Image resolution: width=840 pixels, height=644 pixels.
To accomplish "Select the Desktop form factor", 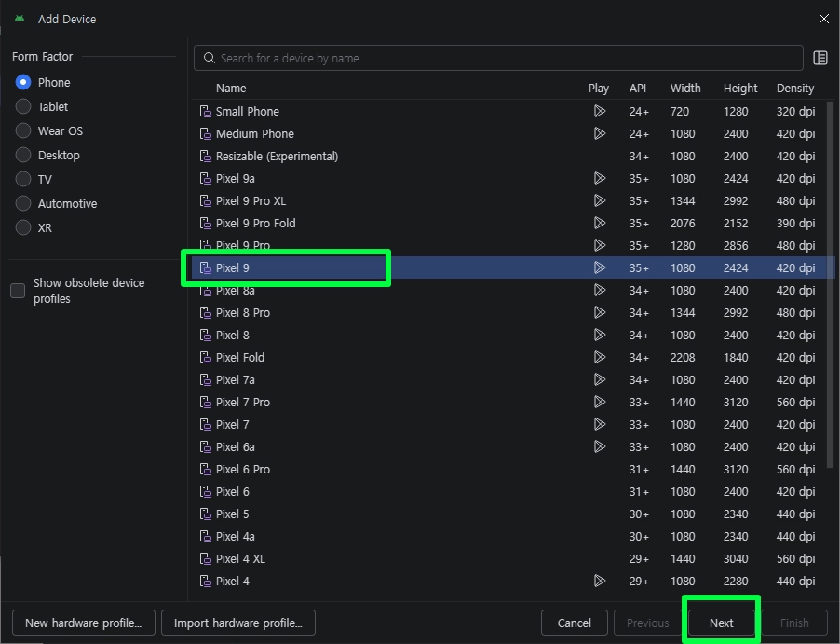I will click(23, 155).
